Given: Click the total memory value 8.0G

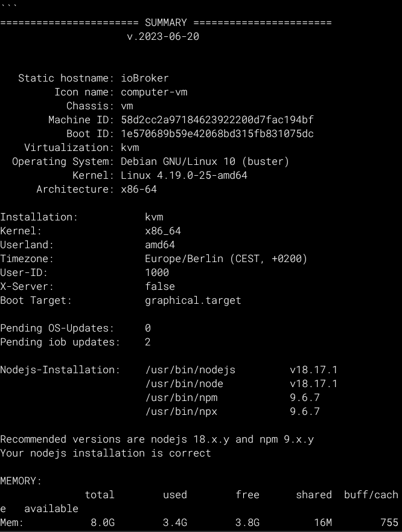Looking at the screenshot, I should pos(103,522).
